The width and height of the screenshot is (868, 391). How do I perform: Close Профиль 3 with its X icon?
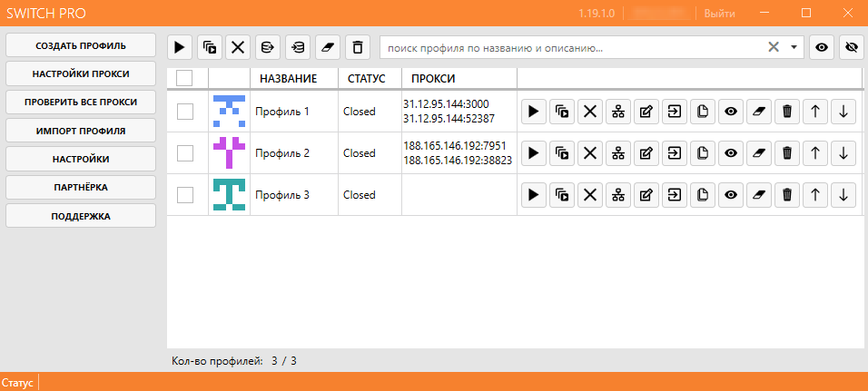pos(590,195)
